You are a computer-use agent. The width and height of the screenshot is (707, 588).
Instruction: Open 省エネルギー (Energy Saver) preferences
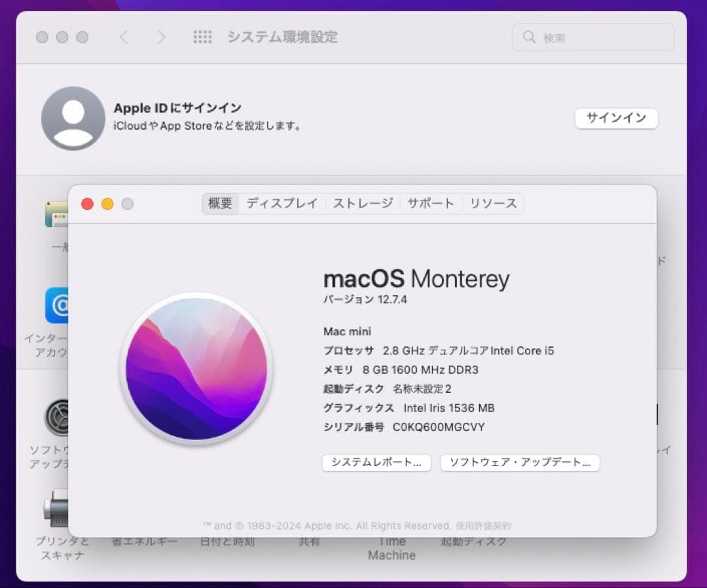pyautogui.click(x=145, y=542)
